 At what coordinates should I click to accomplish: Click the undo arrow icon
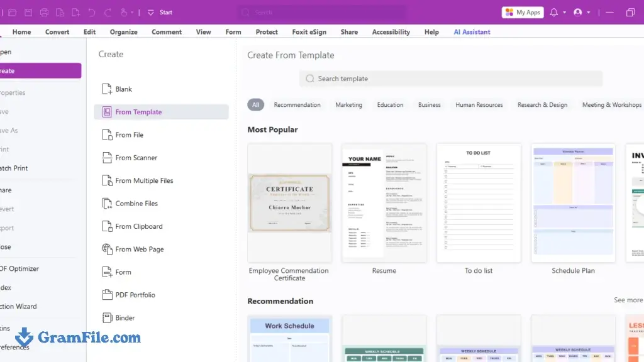point(92,13)
